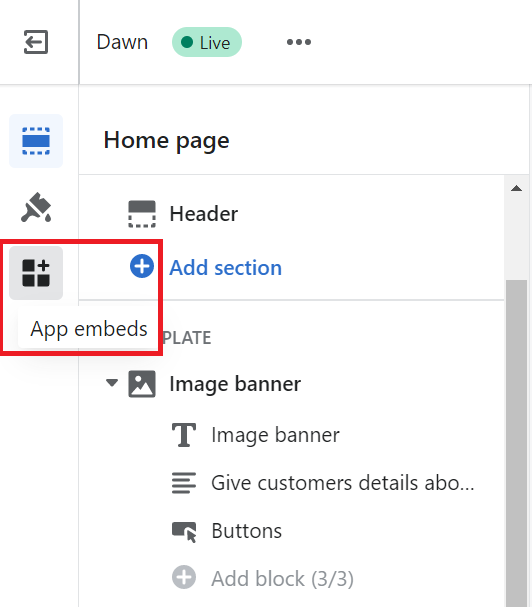The width and height of the screenshot is (532, 607).
Task: Click the Image banner picture icon
Action: click(x=142, y=384)
